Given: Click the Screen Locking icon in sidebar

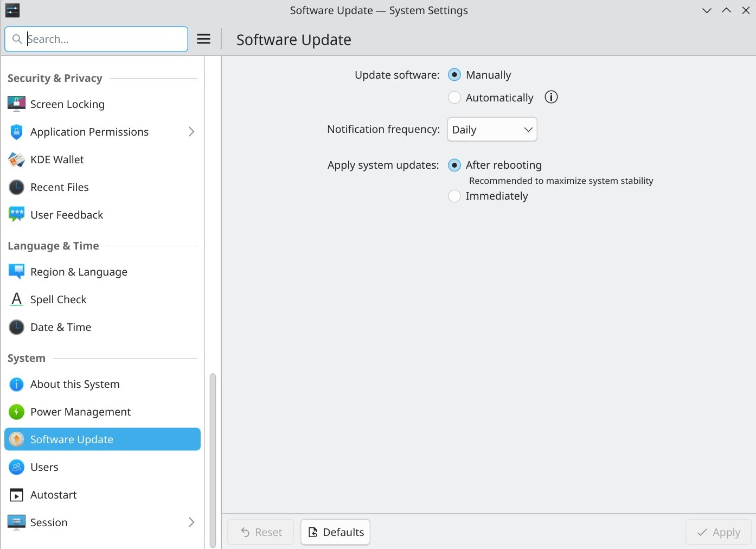Looking at the screenshot, I should (x=16, y=104).
